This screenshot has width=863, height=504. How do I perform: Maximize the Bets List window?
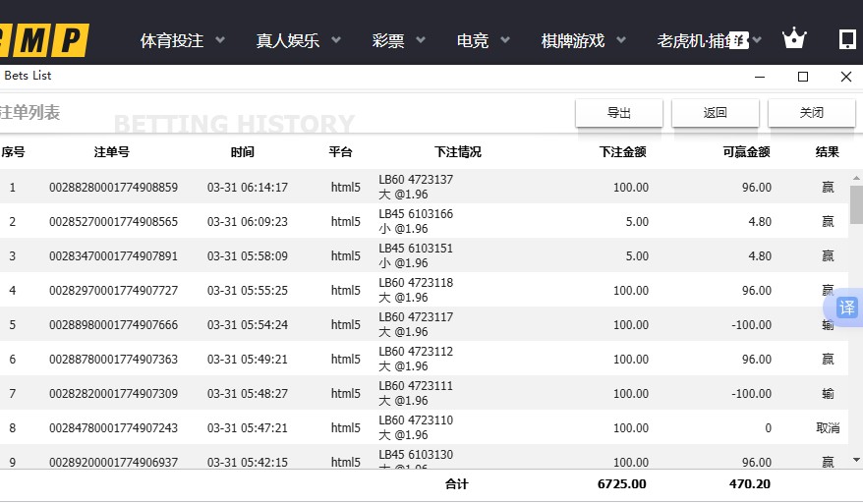(x=803, y=77)
